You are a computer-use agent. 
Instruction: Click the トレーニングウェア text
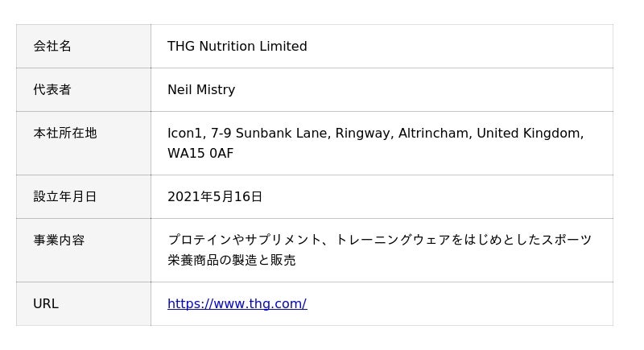(391, 241)
